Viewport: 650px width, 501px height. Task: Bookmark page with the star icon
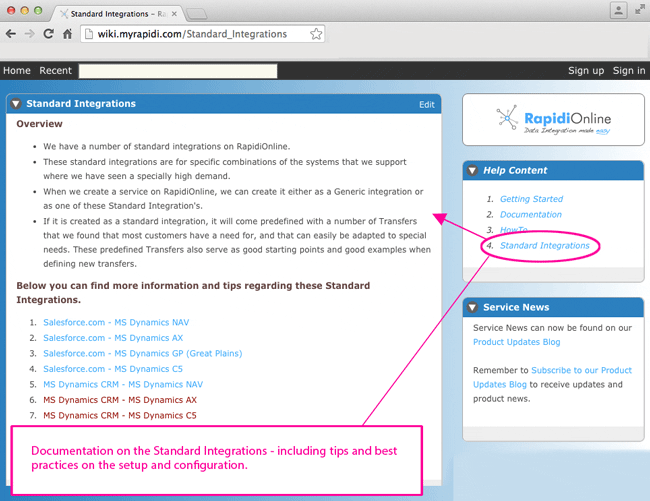click(316, 34)
